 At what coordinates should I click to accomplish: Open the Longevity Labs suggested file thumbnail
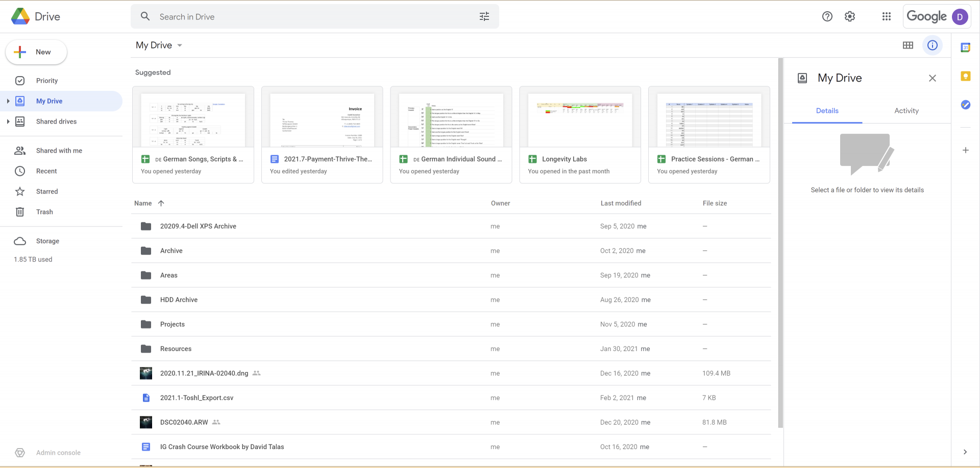pyautogui.click(x=580, y=120)
